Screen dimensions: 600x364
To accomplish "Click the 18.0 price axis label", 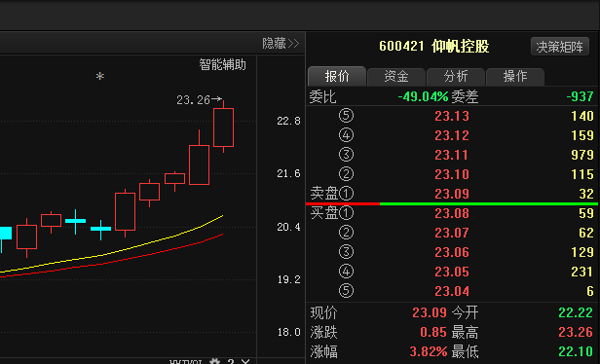I will coord(288,332).
